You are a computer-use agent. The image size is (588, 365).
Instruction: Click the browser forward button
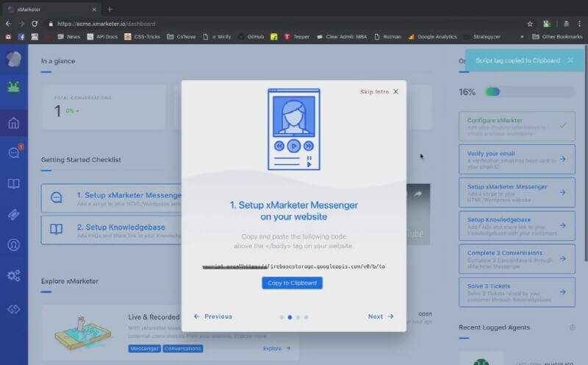pyautogui.click(x=21, y=24)
